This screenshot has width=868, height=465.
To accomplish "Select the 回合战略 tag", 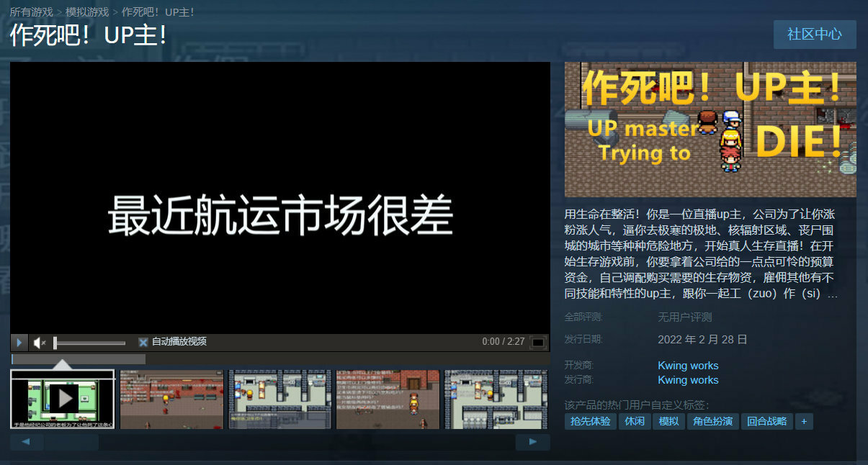I will coord(766,421).
